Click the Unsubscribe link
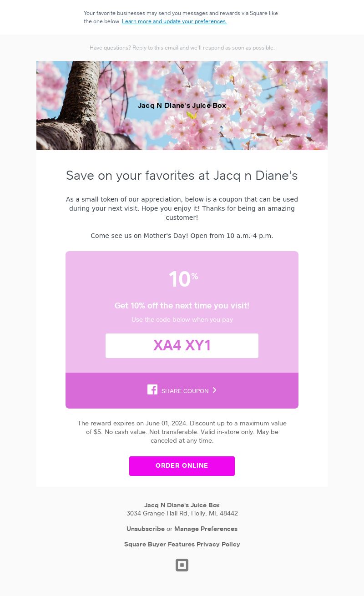The image size is (364, 596). click(146, 529)
